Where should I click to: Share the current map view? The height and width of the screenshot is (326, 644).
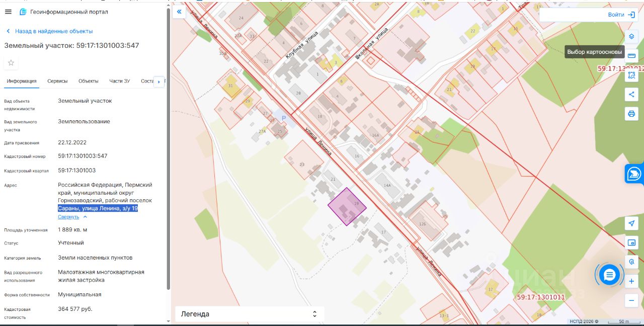click(x=631, y=94)
